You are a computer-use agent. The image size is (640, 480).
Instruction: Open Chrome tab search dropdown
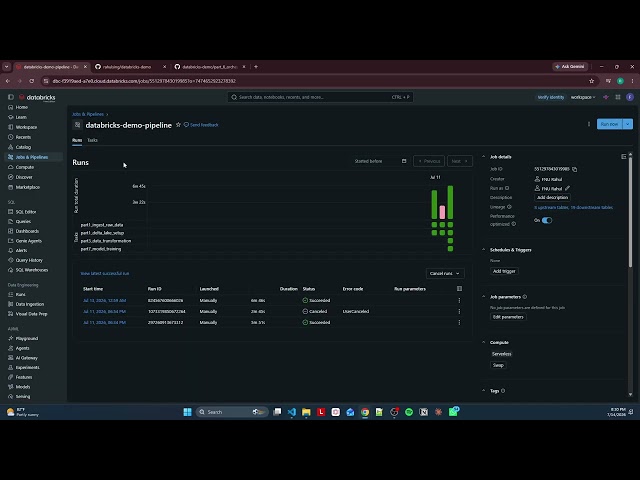point(6,67)
